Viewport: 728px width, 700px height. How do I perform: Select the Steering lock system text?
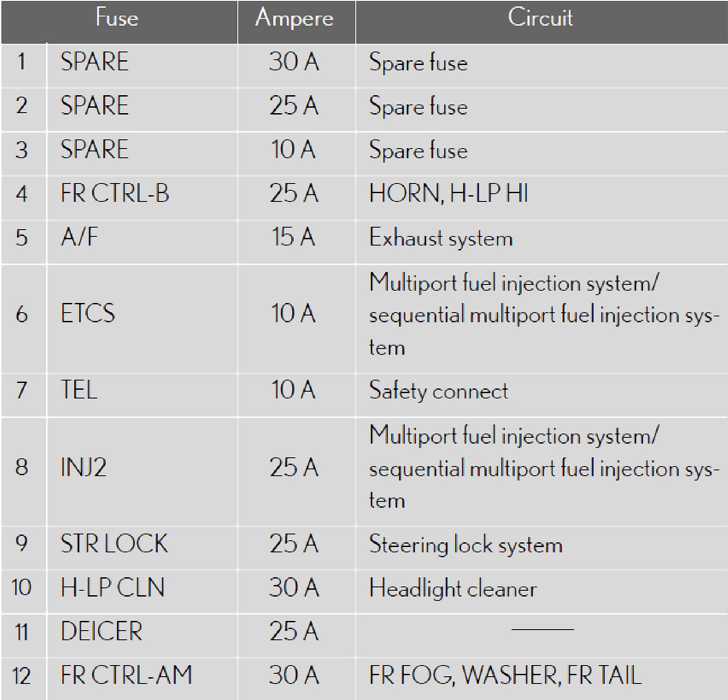point(465,545)
